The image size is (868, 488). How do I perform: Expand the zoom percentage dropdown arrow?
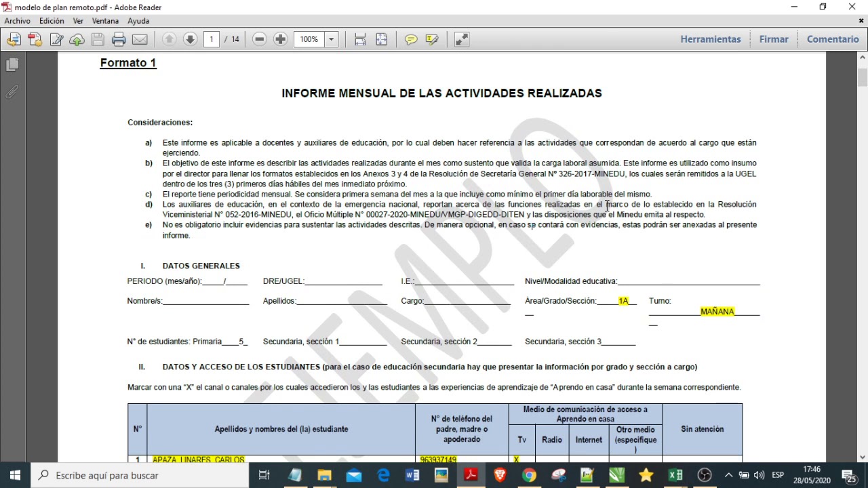coord(332,39)
